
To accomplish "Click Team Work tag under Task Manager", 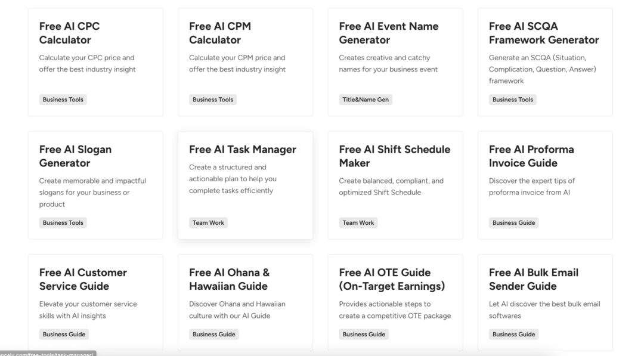I will click(x=208, y=223).
